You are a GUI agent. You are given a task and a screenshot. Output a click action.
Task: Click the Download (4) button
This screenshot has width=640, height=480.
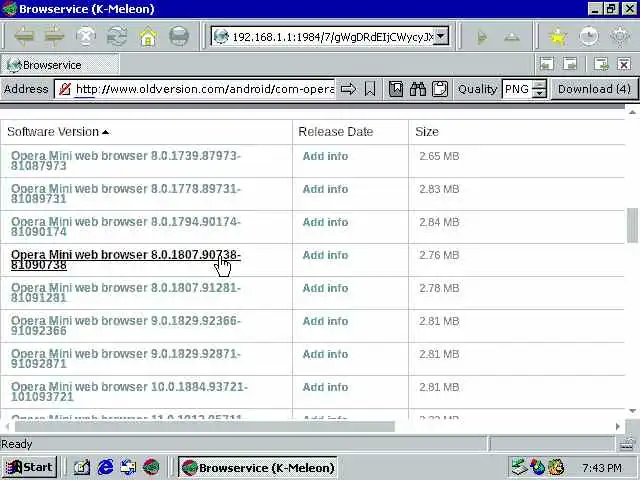594,89
